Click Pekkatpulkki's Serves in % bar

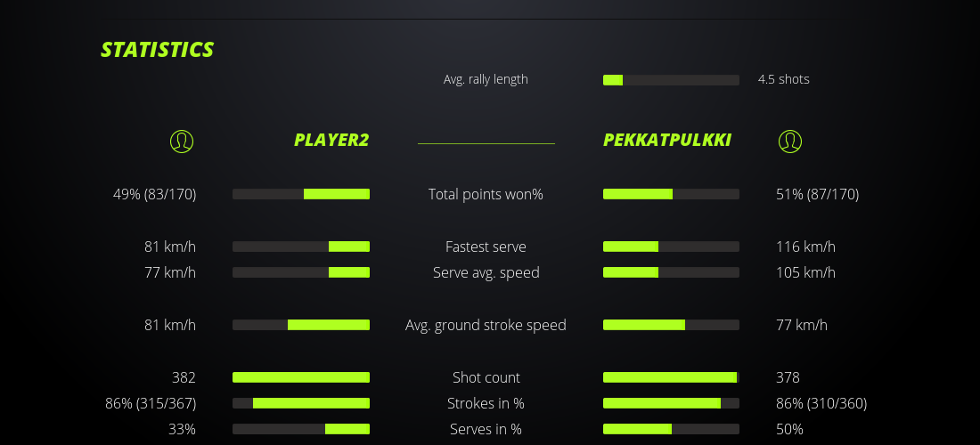click(x=671, y=429)
